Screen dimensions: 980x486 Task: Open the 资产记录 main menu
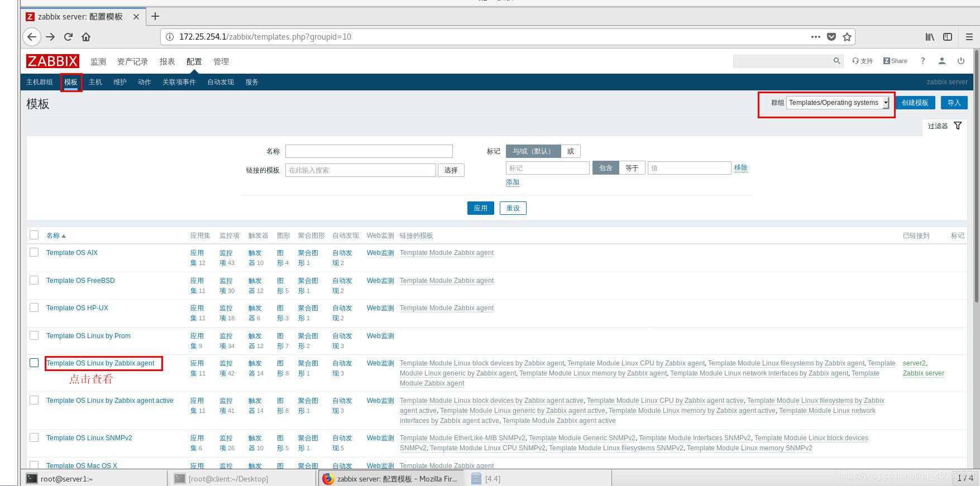point(132,61)
